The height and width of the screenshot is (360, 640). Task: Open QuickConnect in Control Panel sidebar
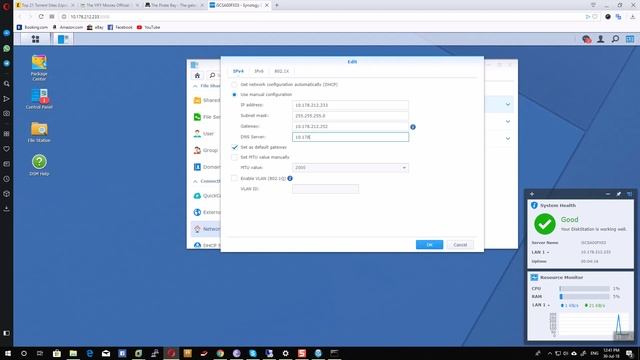207,196
